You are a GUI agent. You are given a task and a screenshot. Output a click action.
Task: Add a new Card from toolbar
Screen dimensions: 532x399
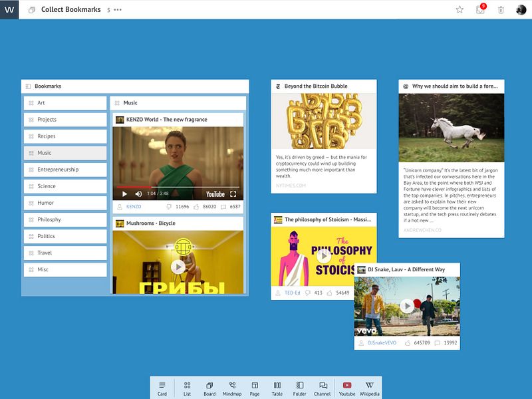(162, 389)
